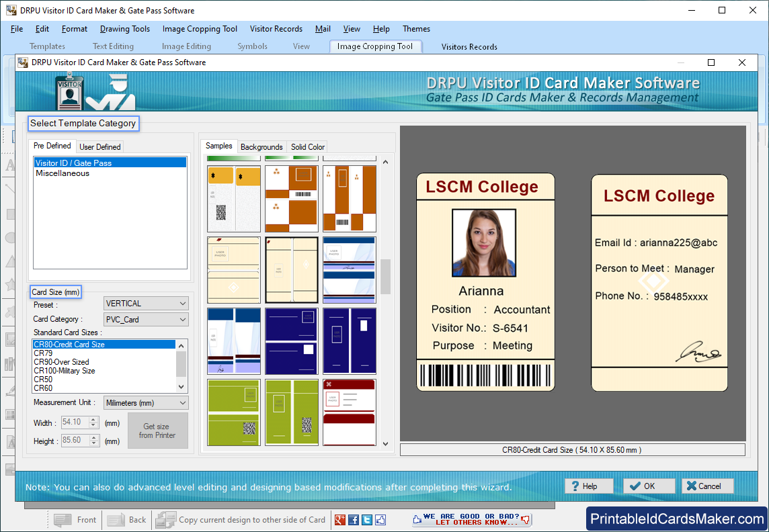Click the thumbs-up like icon
769x532 pixels.
click(x=380, y=520)
